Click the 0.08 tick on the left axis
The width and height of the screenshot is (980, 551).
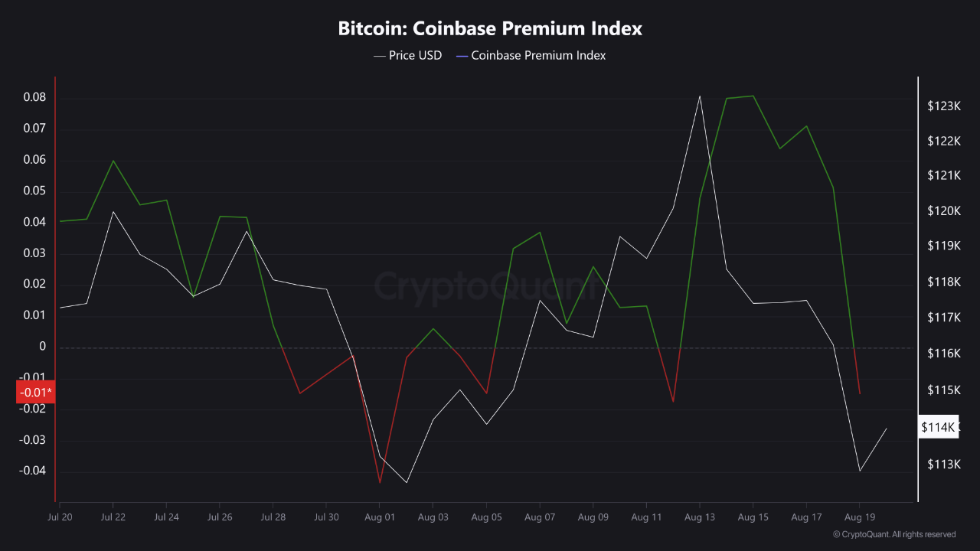pos(34,98)
